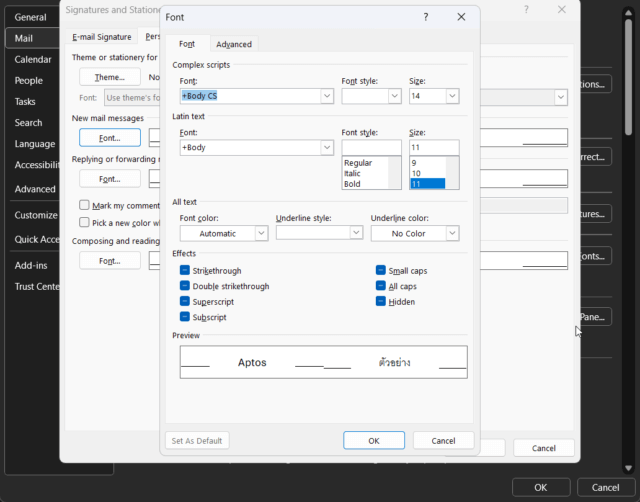Toggle the Hidden checkbox

coord(381,301)
